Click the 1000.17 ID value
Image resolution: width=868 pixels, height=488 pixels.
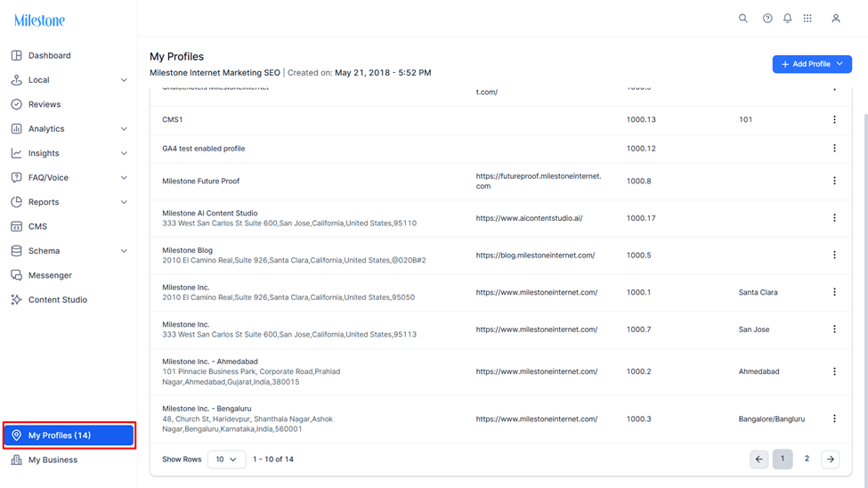(x=641, y=218)
